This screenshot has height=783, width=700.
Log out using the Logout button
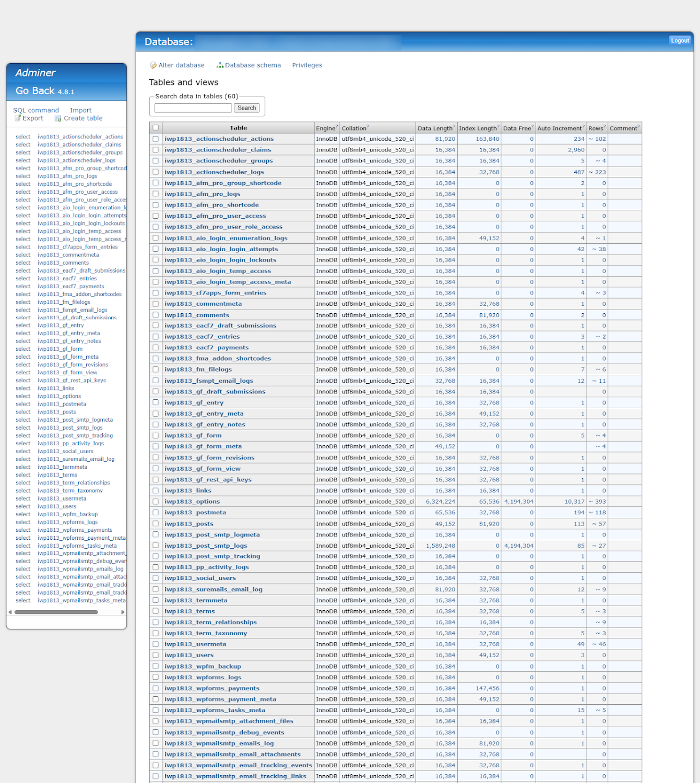coord(680,40)
